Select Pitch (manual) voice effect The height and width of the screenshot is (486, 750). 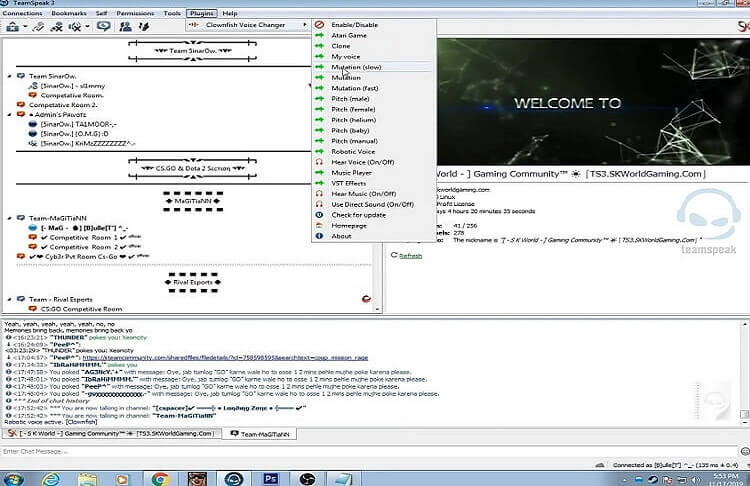[x=373, y=141]
